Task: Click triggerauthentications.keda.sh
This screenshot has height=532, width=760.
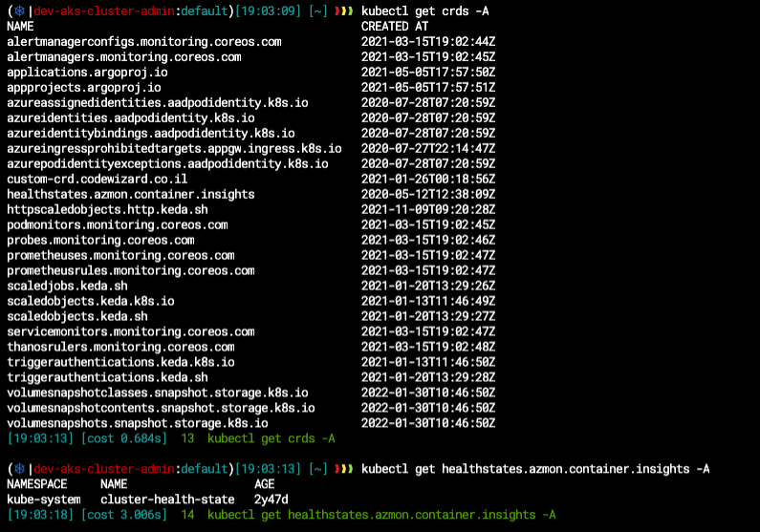Action: click(107, 377)
